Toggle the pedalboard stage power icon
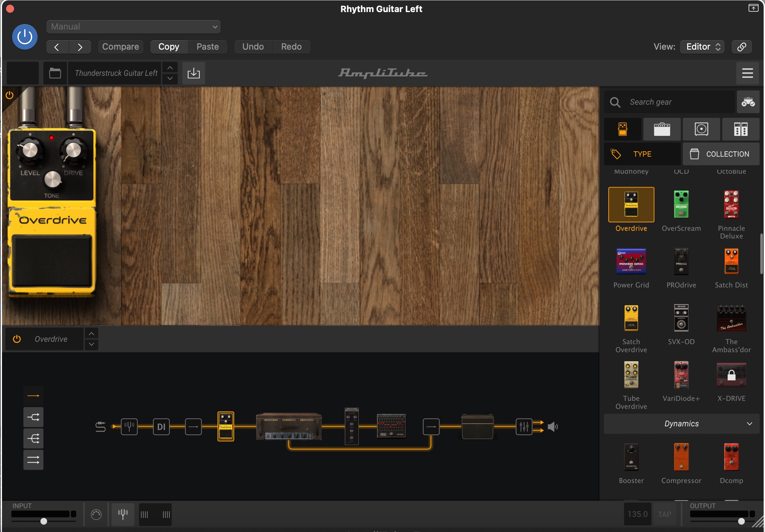Screen dimensions: 765x532 (9, 95)
